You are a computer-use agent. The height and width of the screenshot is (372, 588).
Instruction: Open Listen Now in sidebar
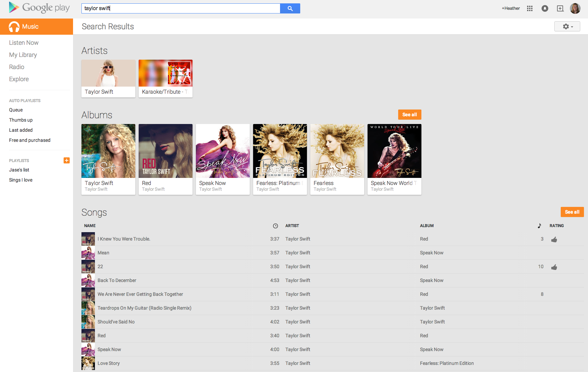click(x=24, y=43)
